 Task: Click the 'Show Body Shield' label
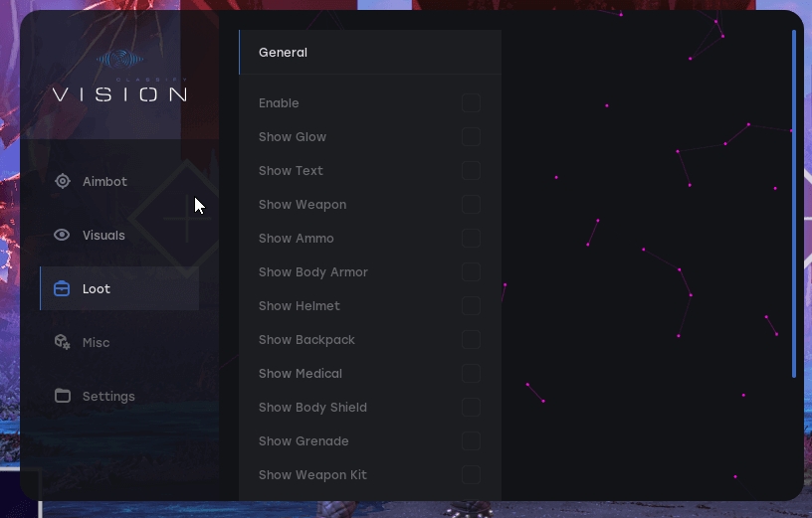(x=312, y=408)
